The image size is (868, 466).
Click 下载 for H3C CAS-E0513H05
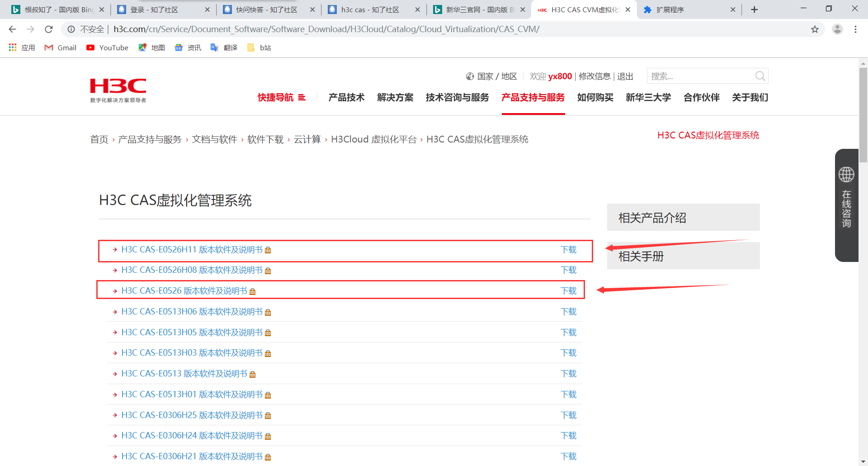pos(568,333)
